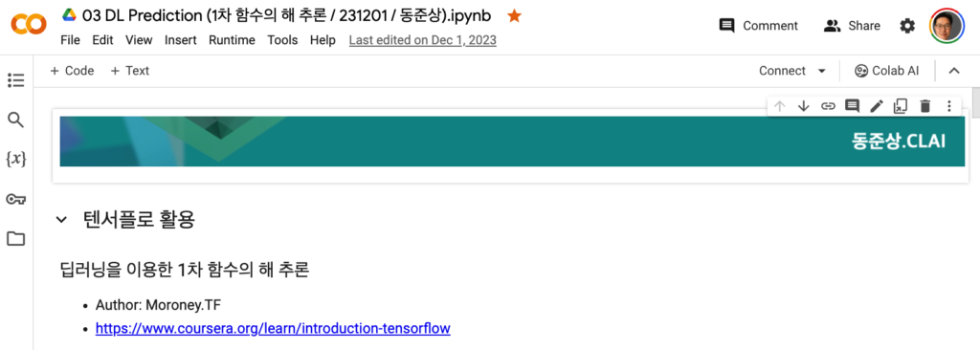Toggle the notebook star favorite

pyautogui.click(x=514, y=16)
